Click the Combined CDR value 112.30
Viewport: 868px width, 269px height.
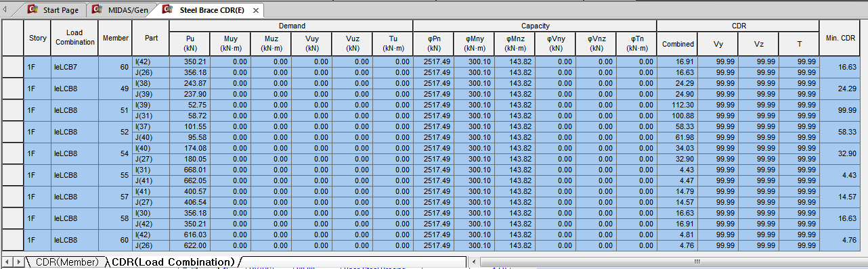point(678,105)
